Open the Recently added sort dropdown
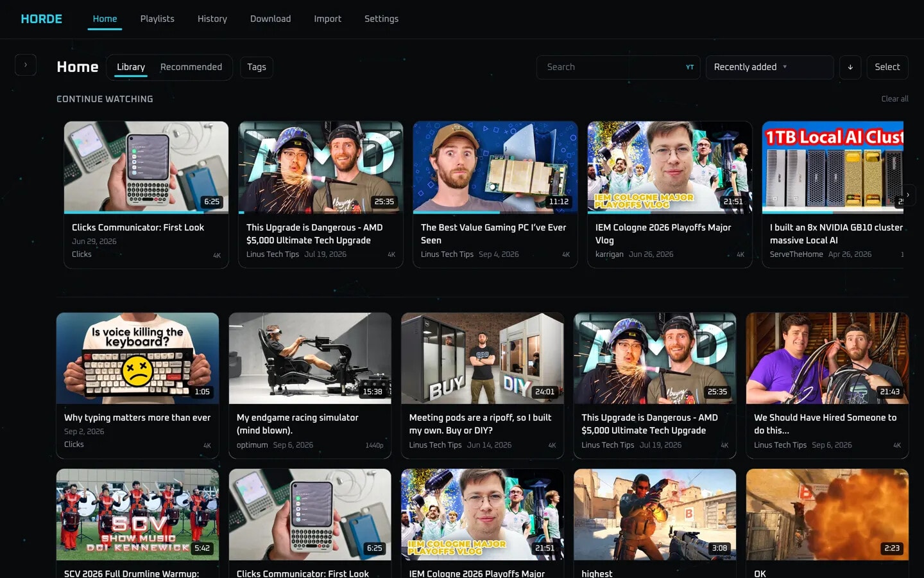The width and height of the screenshot is (924, 578). (x=769, y=67)
